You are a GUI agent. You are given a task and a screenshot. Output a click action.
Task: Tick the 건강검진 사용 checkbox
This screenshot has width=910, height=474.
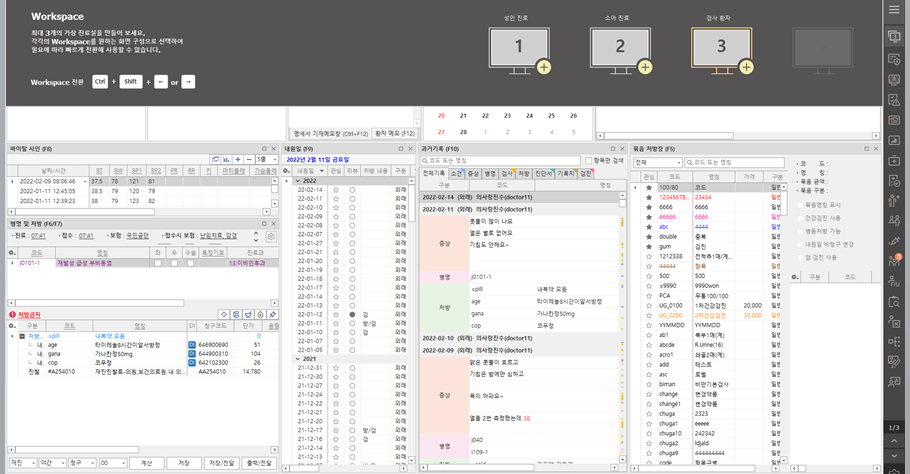pyautogui.click(x=801, y=216)
